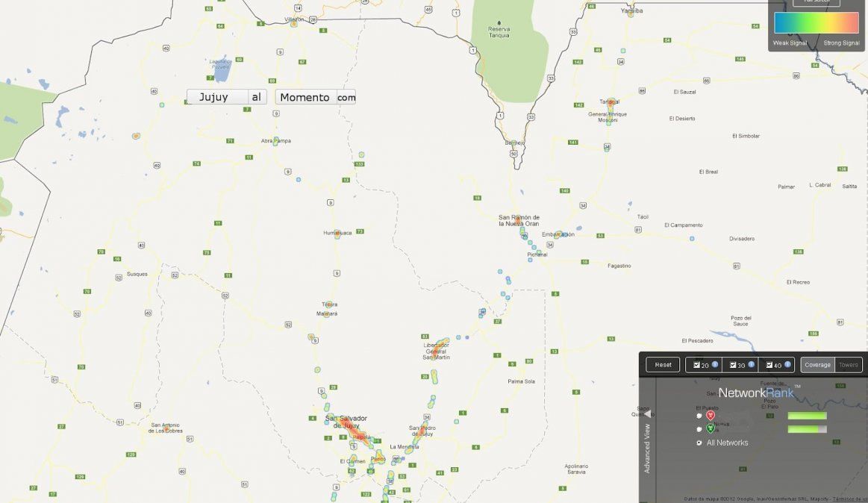
Task: Click the first network's green rank bar
Action: [x=807, y=416]
